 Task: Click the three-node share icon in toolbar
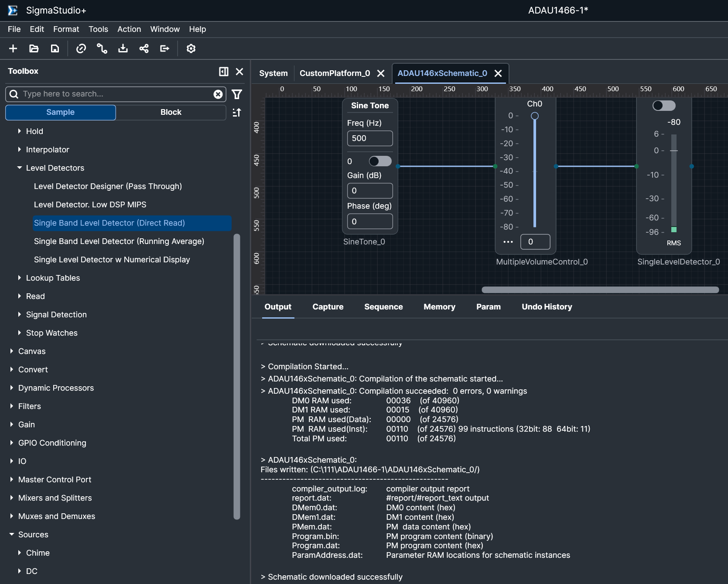(x=144, y=48)
